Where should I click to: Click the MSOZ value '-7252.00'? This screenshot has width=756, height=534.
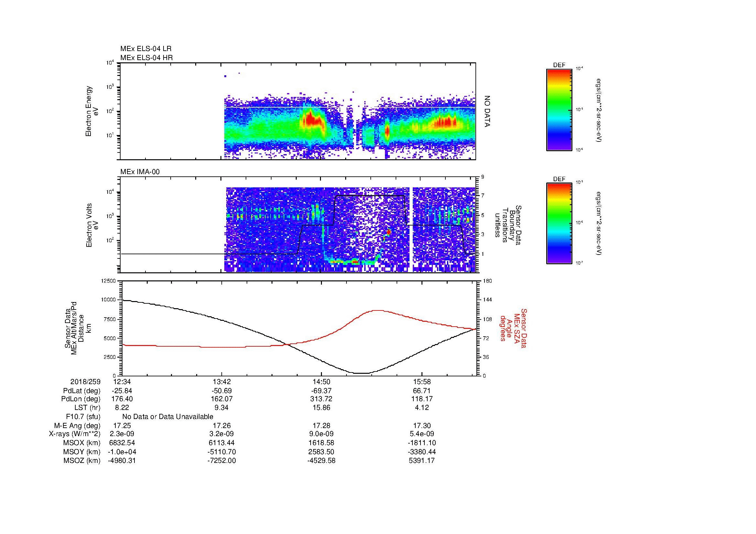click(x=222, y=461)
